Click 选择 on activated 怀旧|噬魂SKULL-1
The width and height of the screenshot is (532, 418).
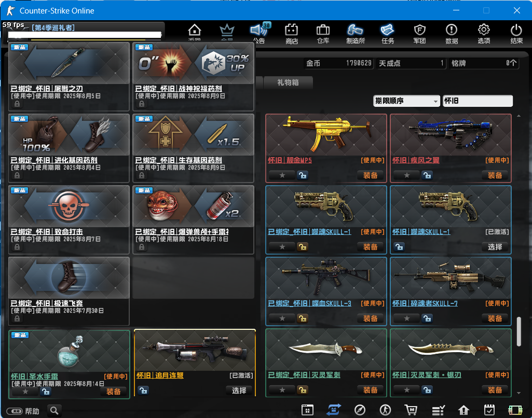pos(495,247)
